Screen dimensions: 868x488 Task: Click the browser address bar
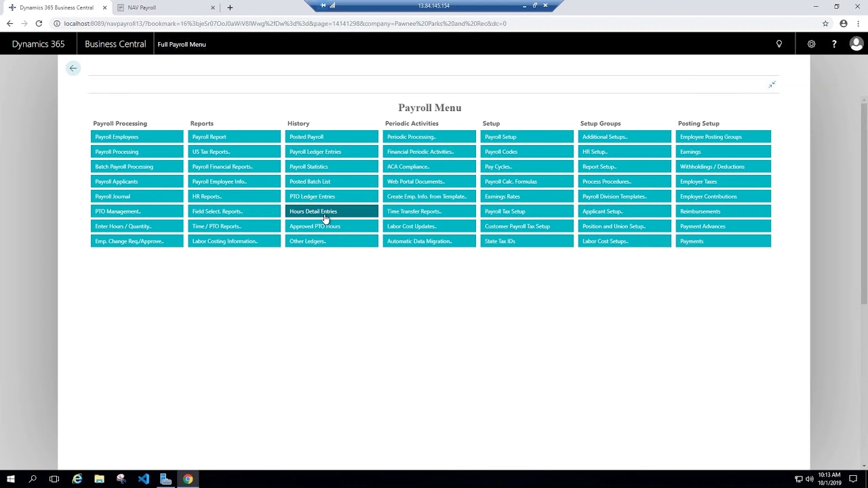tap(434, 23)
